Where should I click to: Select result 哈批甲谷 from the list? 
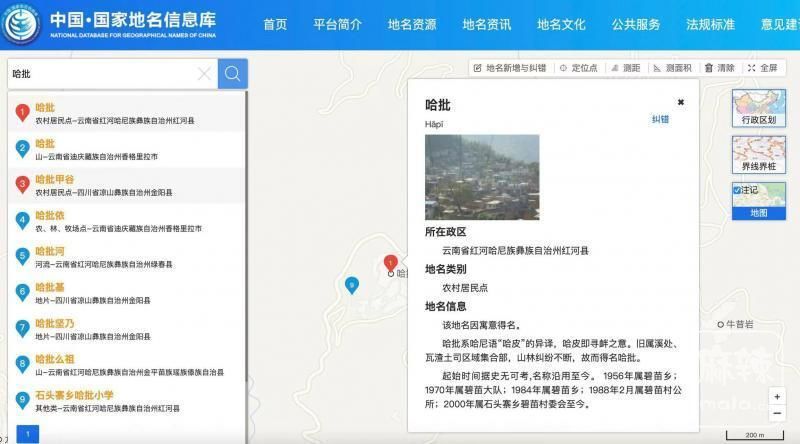pyautogui.click(x=54, y=180)
